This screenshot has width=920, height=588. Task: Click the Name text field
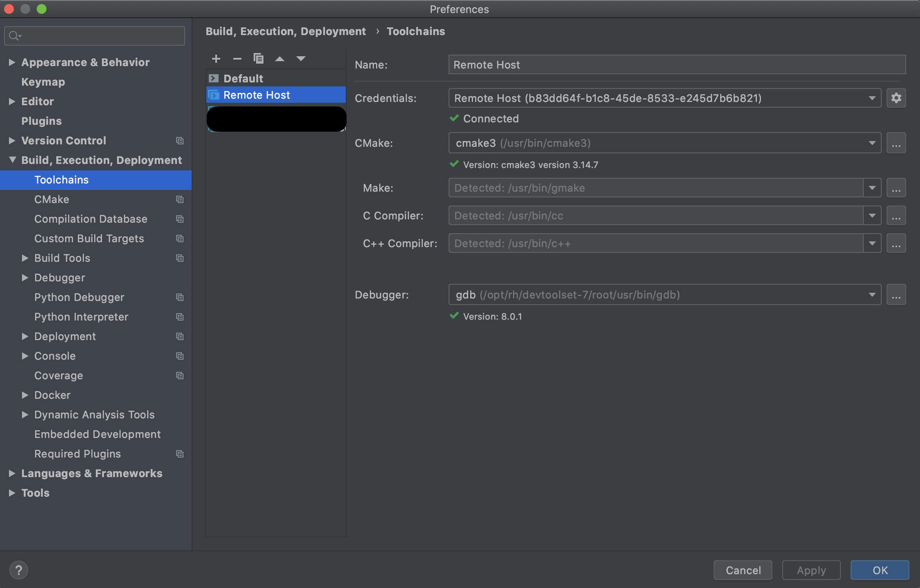[x=677, y=65]
